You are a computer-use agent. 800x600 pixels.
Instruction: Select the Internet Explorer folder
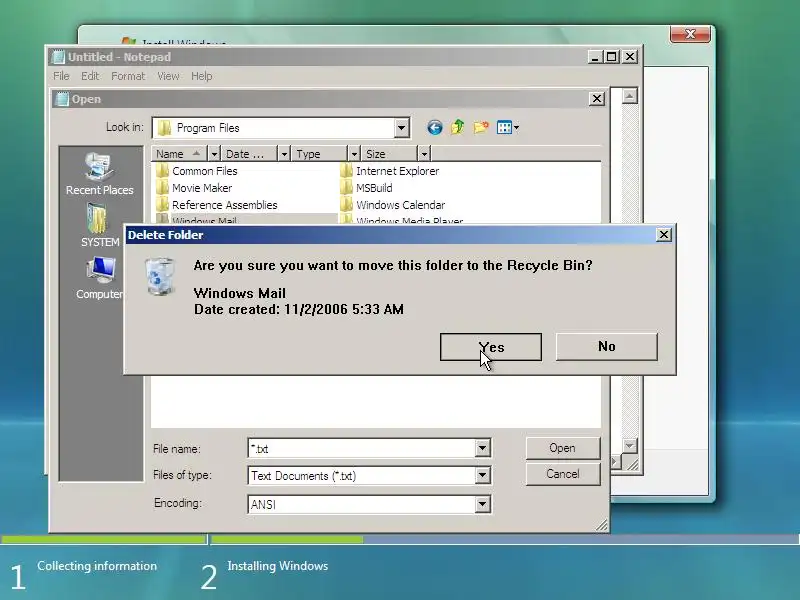pos(390,171)
